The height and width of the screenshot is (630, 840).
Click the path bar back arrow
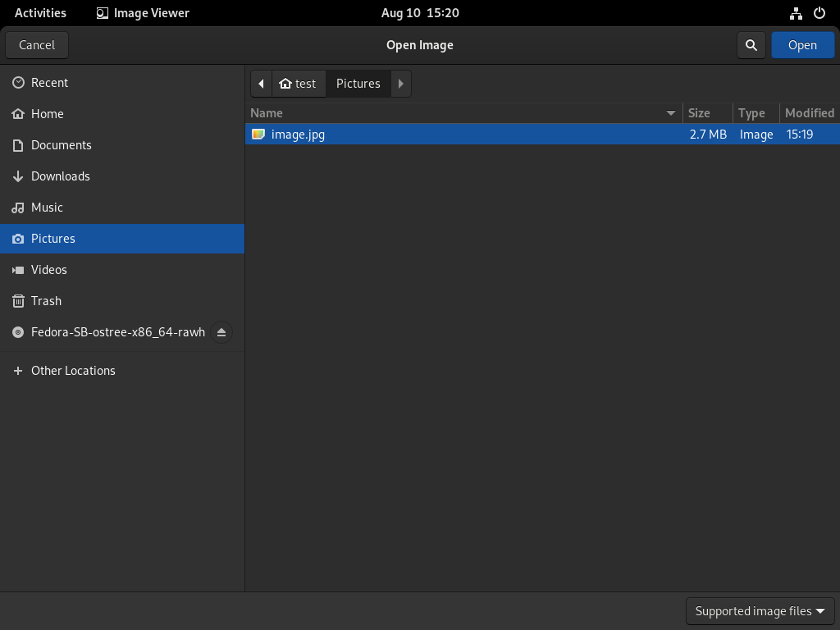tap(262, 84)
